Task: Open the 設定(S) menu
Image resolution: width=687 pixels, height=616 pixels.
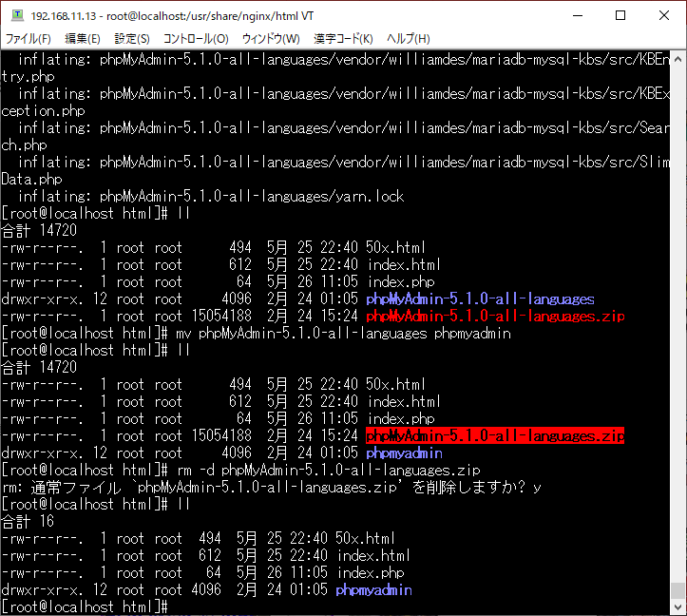Action: (x=132, y=39)
